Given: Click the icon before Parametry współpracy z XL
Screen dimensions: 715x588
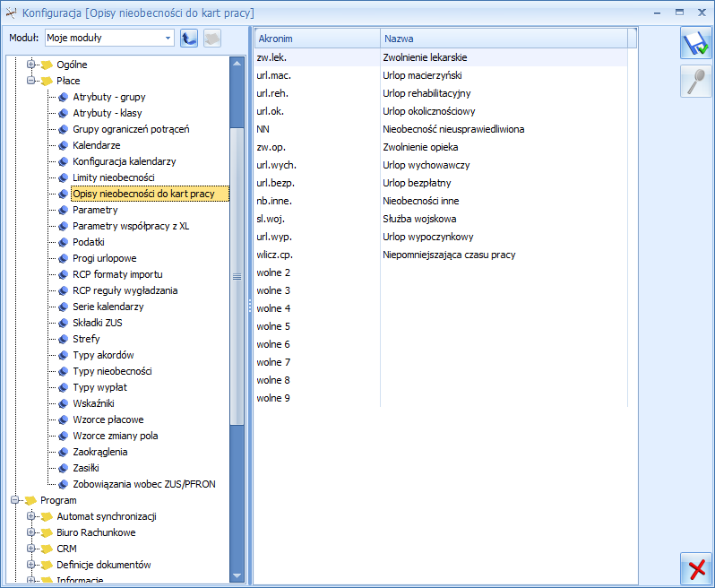Looking at the screenshot, I should pyautogui.click(x=64, y=226).
